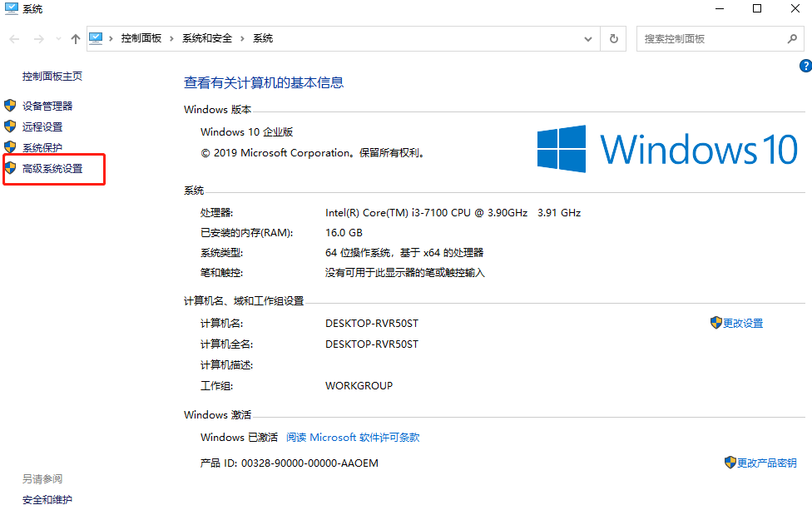Expand the address bar history dropdown
Screen dimensions: 812x520
(x=588, y=39)
